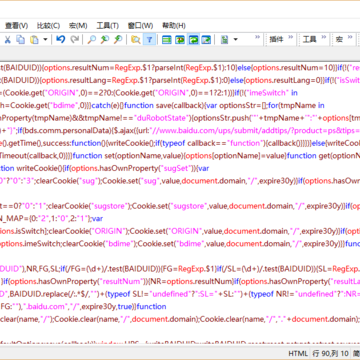Open the 工具(T) menu
This screenshot has width=360, height=360.
(107, 25)
